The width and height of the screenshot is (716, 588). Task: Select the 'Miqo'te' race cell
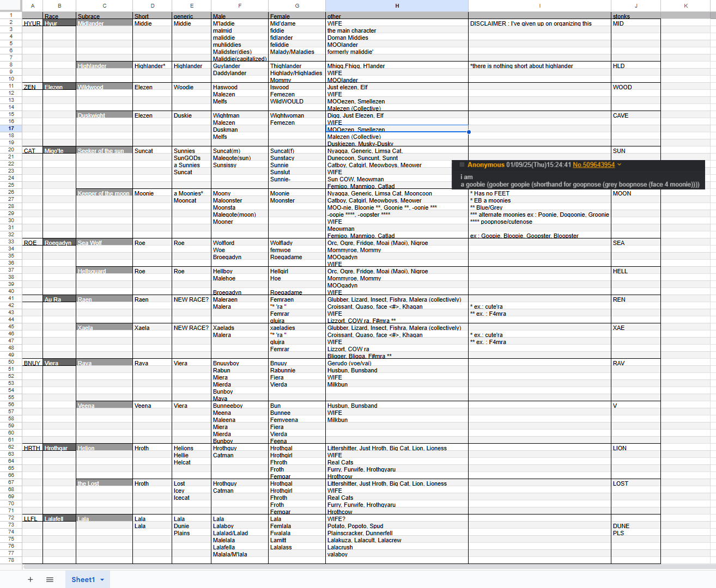coord(59,151)
